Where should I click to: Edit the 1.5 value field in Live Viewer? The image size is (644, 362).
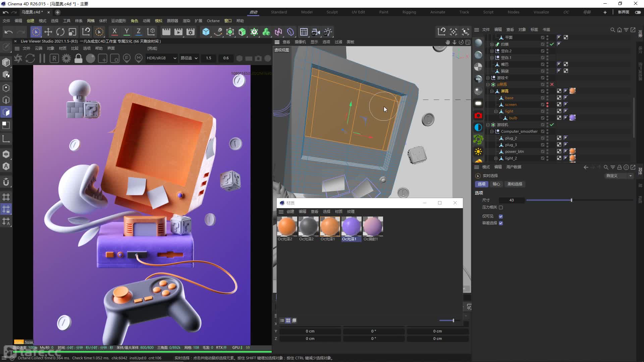click(x=209, y=58)
